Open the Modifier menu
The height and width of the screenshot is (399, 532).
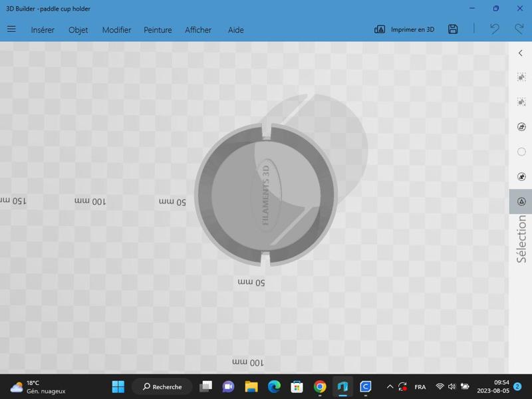[x=116, y=30]
